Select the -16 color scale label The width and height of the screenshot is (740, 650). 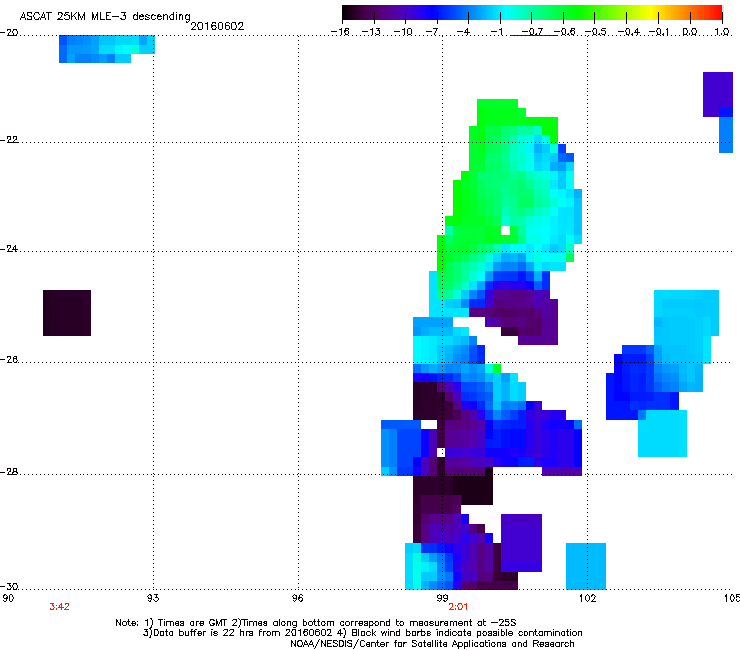340,32
